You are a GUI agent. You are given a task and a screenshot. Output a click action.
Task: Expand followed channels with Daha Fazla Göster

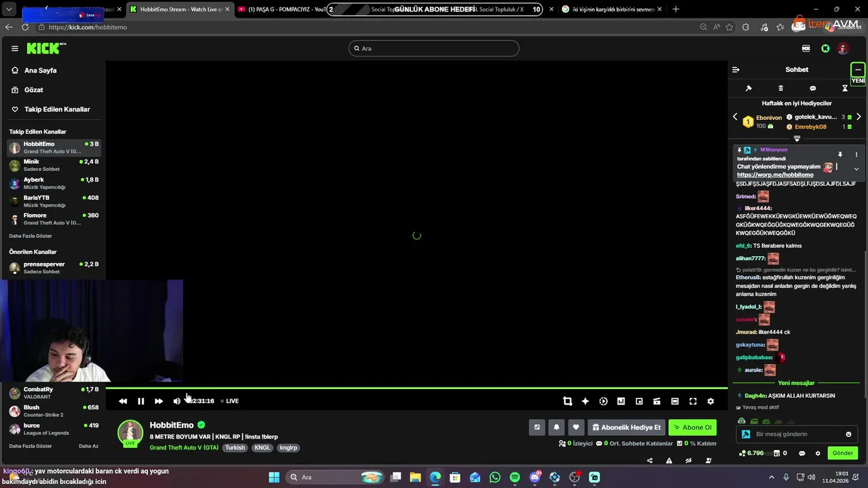[x=31, y=236]
